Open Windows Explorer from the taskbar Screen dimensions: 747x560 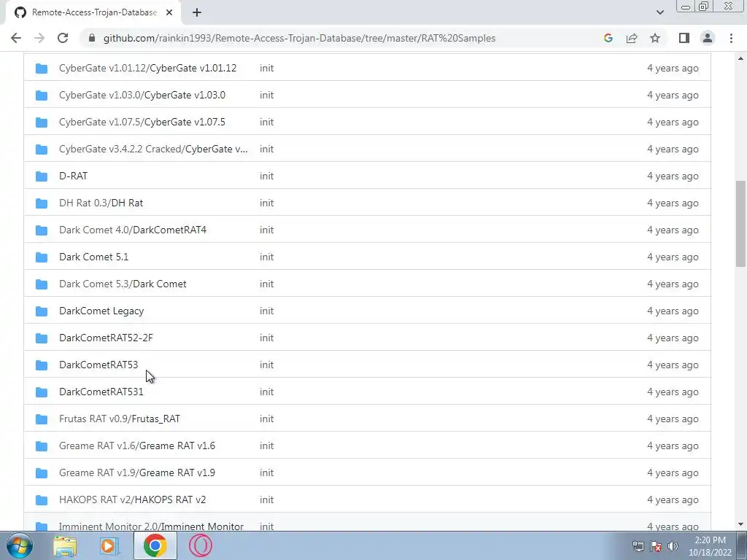coord(65,545)
